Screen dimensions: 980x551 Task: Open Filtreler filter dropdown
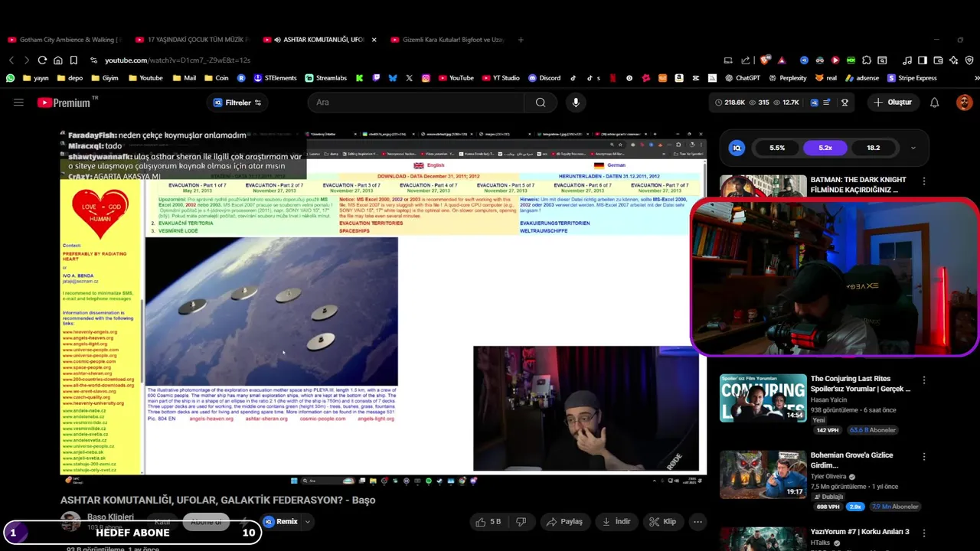pyautogui.click(x=237, y=103)
